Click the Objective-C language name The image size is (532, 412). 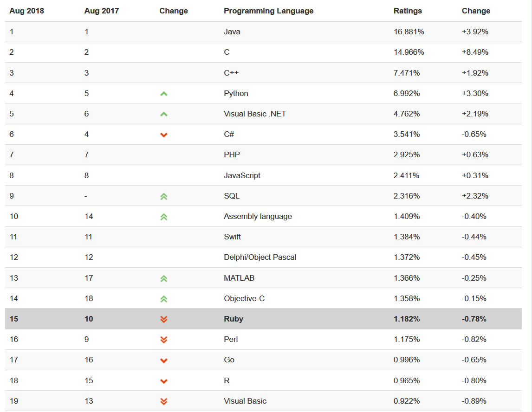pyautogui.click(x=244, y=298)
